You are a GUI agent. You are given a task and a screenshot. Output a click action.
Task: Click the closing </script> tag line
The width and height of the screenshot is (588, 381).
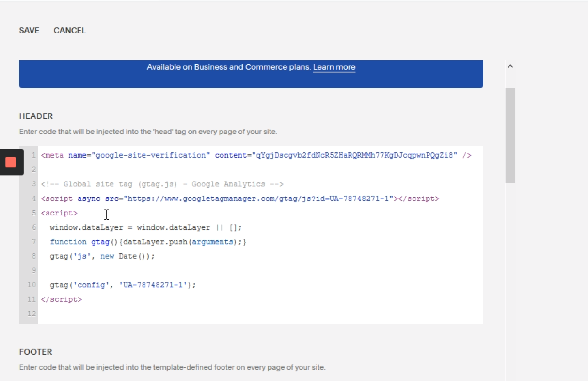[x=62, y=299]
